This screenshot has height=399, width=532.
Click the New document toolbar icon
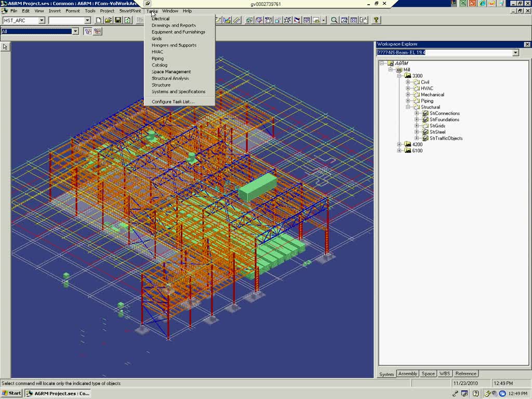pos(99,20)
